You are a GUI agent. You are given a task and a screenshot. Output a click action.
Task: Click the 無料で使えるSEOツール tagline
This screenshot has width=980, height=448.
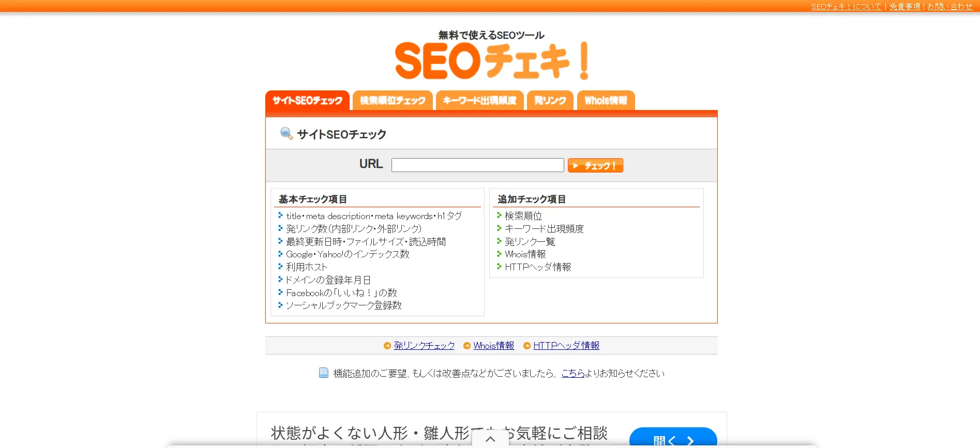pyautogui.click(x=491, y=35)
